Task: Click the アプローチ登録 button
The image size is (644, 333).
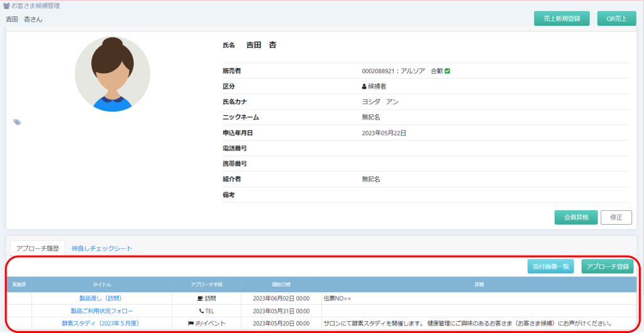Action: click(x=607, y=266)
